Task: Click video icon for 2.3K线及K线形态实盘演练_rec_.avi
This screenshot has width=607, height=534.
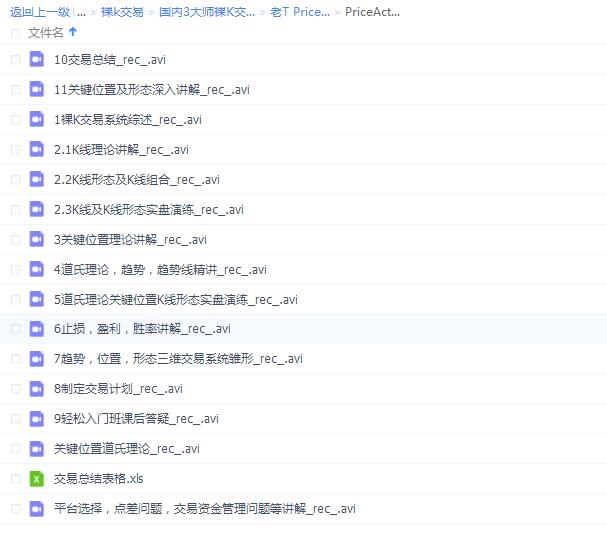Action: click(37, 209)
